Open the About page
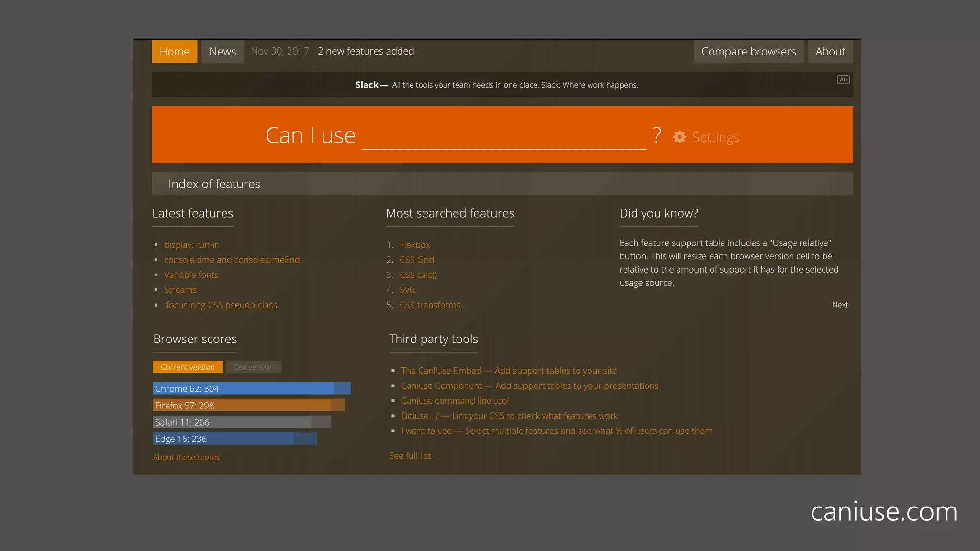This screenshot has width=980, height=551. point(830,51)
